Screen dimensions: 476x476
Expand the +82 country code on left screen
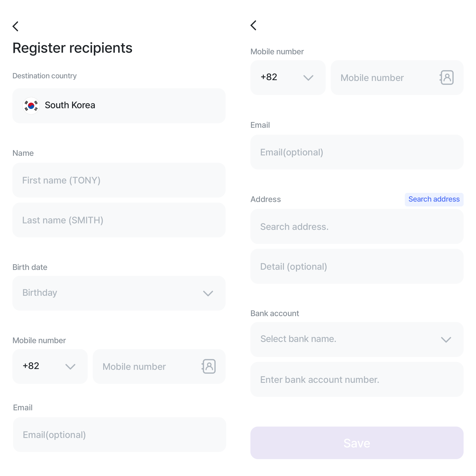click(x=50, y=366)
